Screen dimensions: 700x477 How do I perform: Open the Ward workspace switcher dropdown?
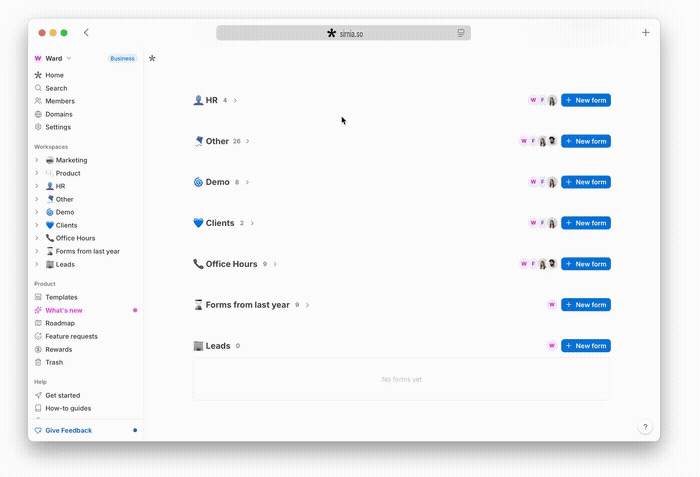coord(53,58)
